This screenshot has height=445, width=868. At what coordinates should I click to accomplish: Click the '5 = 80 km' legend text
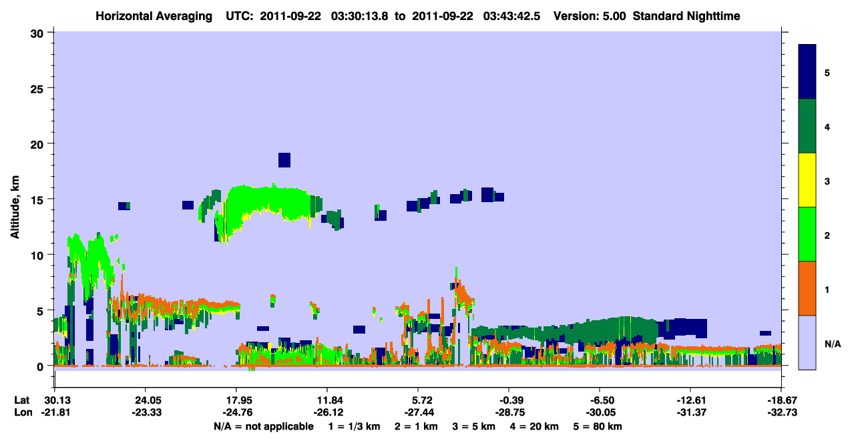pos(598,426)
